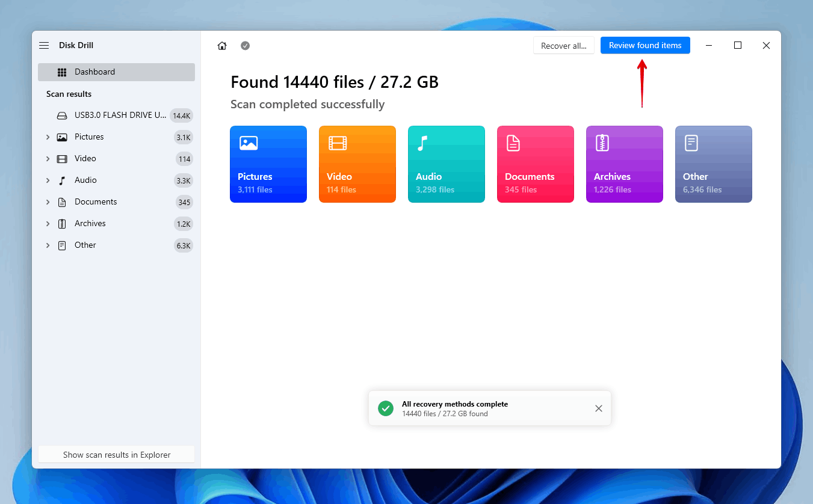Click 'All recovery methods complete' notification text
Screen dimensions: 813x504
(x=455, y=404)
